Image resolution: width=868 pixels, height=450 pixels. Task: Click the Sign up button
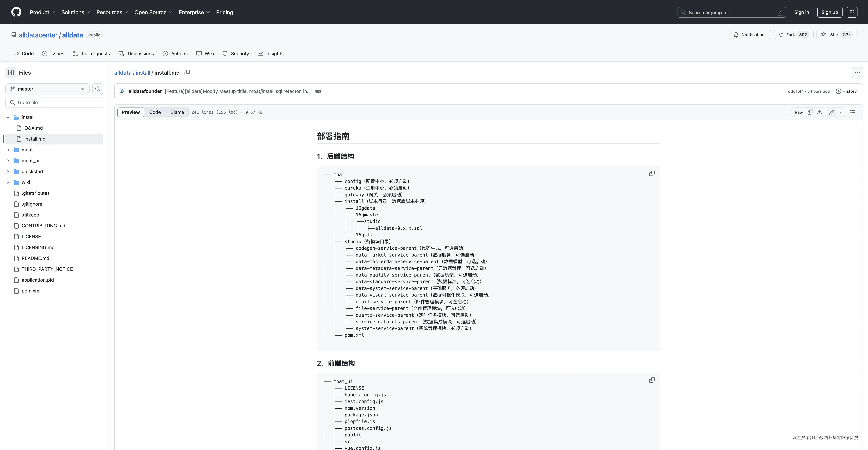tap(830, 12)
